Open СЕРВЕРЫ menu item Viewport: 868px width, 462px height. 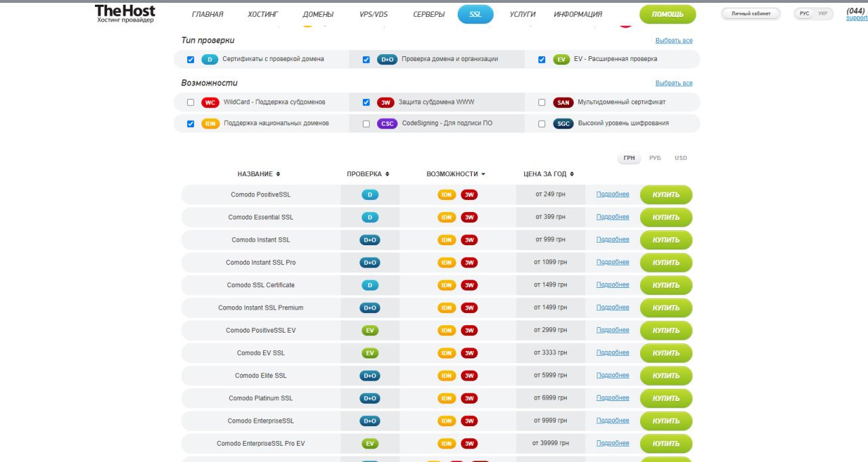429,14
